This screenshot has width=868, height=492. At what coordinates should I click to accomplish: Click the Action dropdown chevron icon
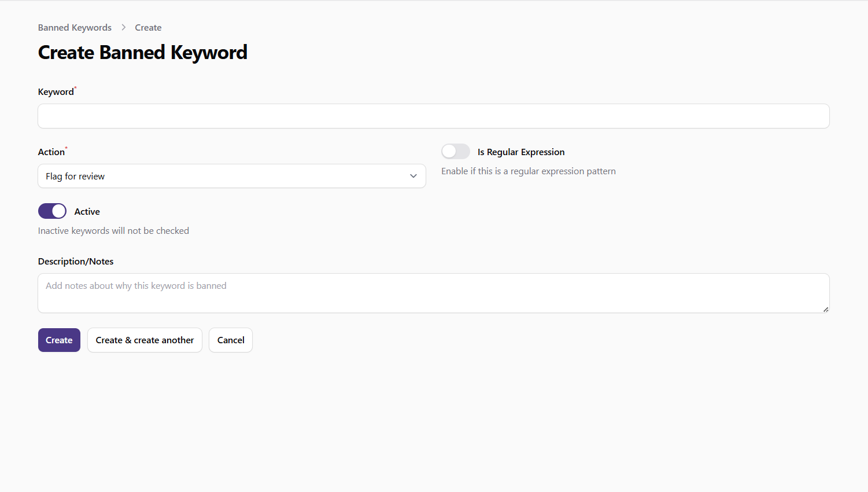(x=413, y=176)
